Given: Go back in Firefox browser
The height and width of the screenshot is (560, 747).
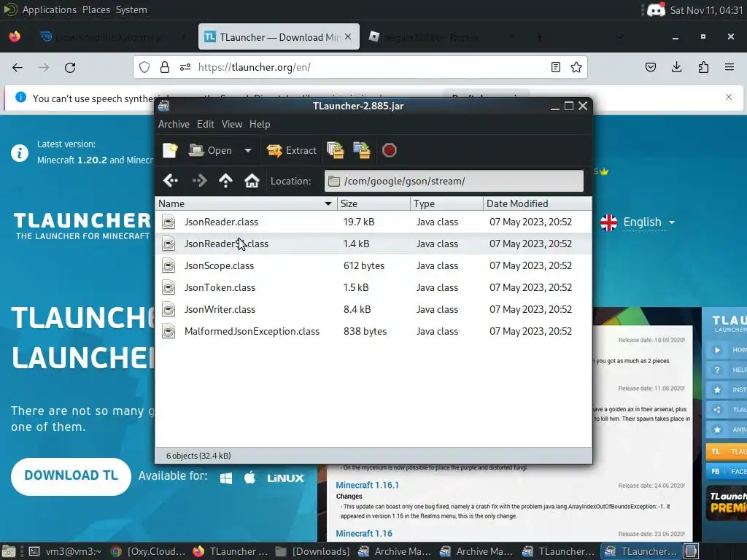Looking at the screenshot, I should [x=18, y=68].
